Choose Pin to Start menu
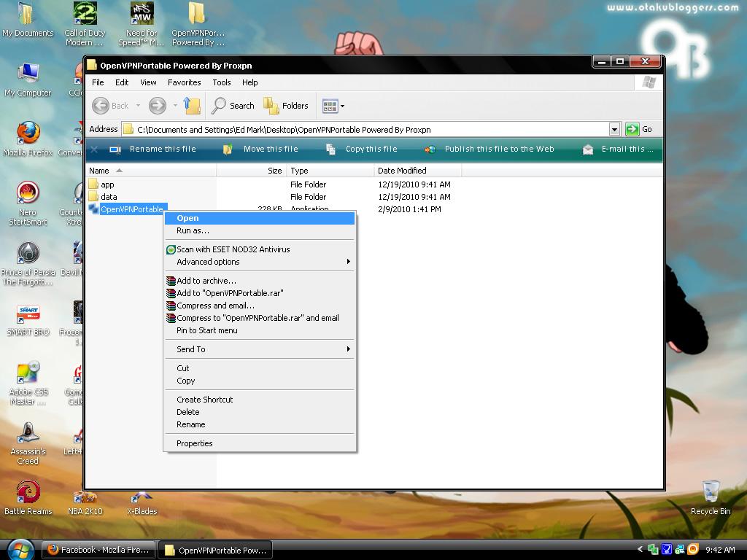This screenshot has width=747, height=560. [260, 330]
